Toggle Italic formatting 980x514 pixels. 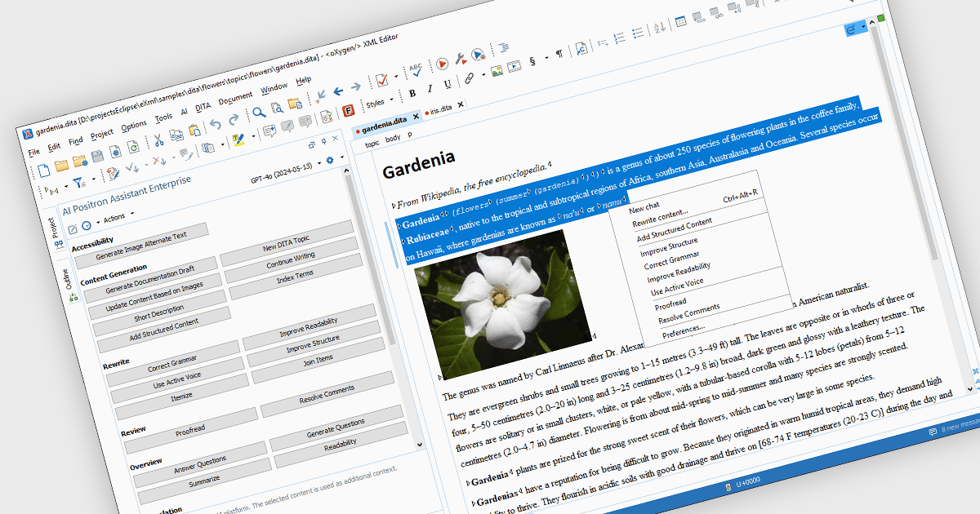[x=430, y=88]
